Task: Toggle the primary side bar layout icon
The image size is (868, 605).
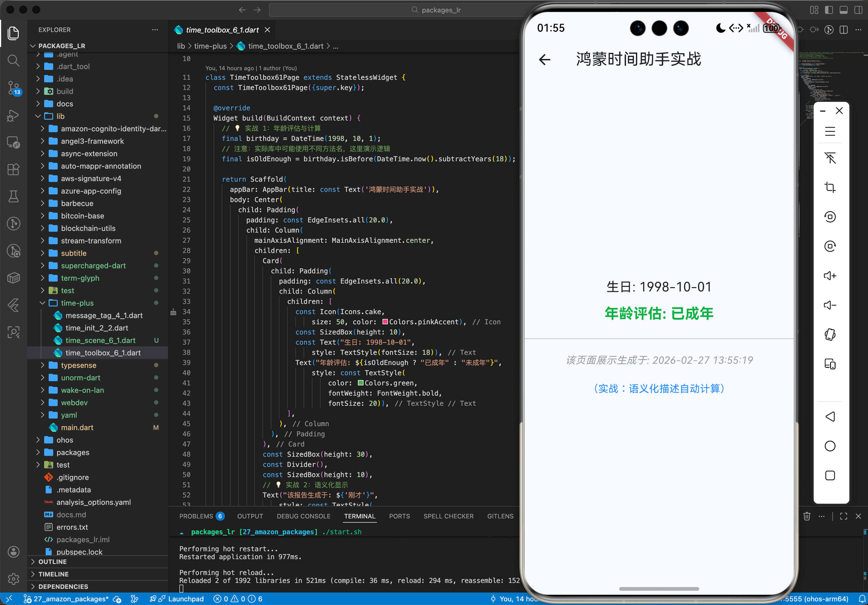Action: (x=829, y=10)
